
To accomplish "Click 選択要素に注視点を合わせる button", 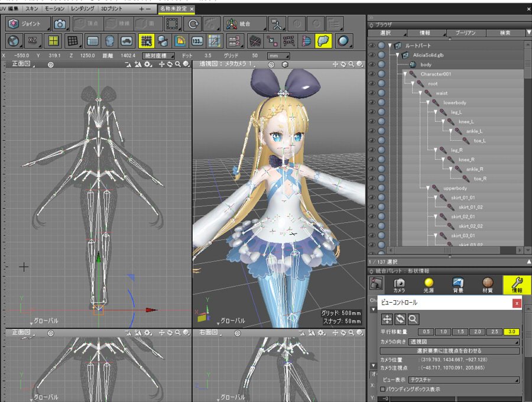I will coord(450,351).
